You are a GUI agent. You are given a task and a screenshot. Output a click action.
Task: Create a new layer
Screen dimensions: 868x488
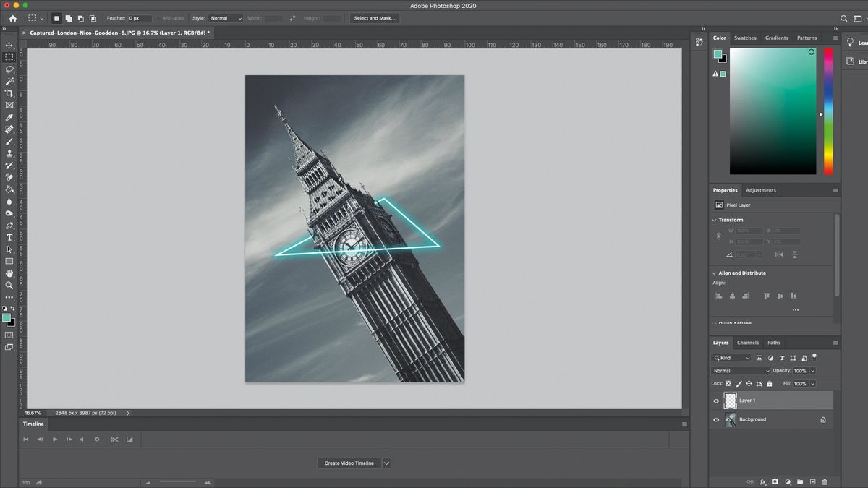(x=812, y=481)
